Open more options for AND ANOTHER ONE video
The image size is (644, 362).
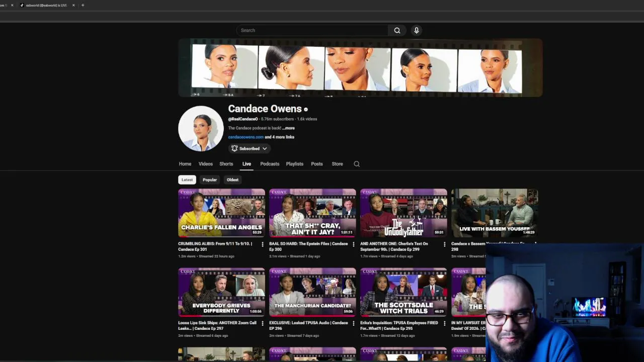click(x=444, y=244)
